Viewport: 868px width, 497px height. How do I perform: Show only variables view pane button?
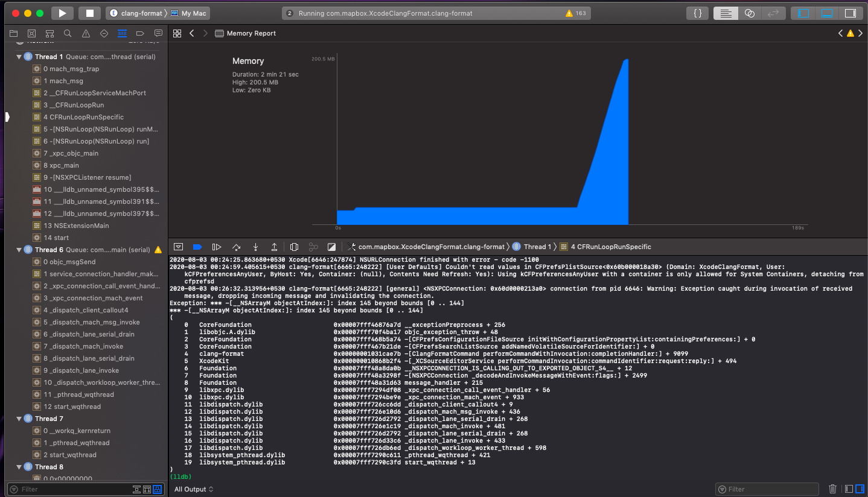[x=849, y=489]
